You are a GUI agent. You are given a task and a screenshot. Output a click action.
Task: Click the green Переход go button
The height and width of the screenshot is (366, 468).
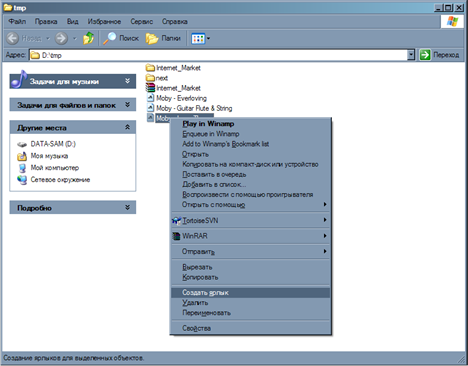439,55
